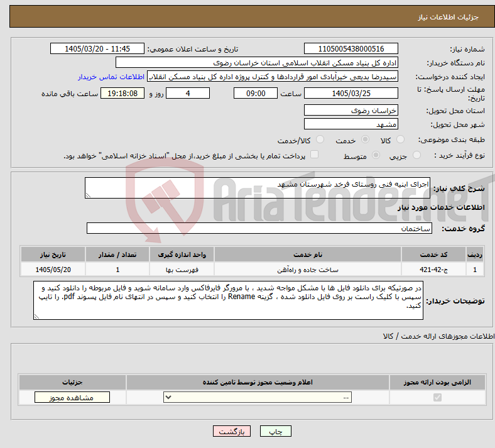Click the شهر محل تحویل field مشهد
Viewport: 495px width, 448px height.
coord(351,124)
